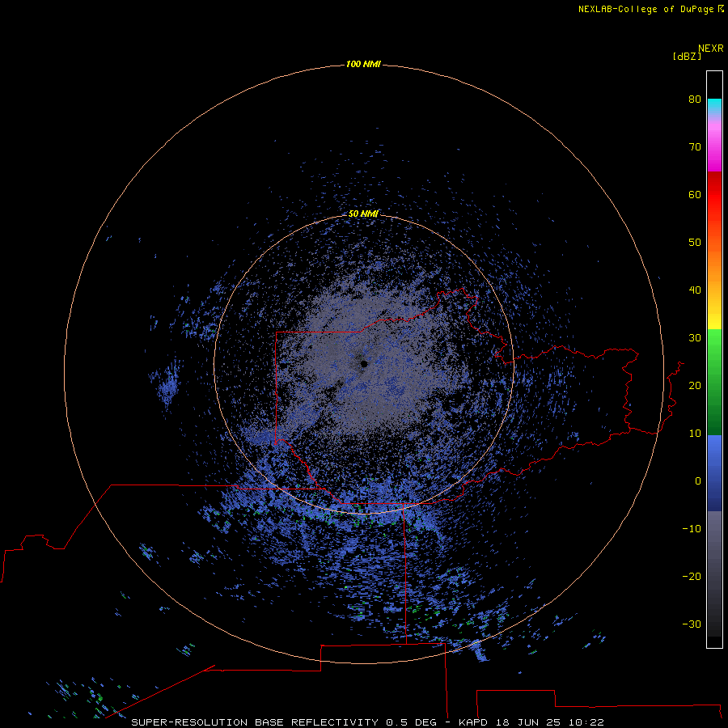This screenshot has height=728, width=728.
Task: Click the NEXR label above the color scale
Action: point(711,49)
